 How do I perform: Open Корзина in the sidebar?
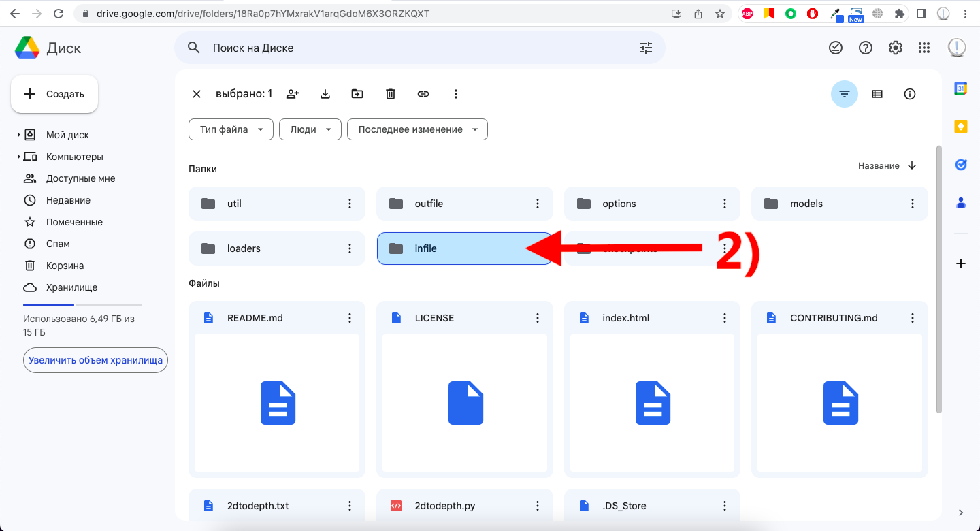[x=65, y=265]
